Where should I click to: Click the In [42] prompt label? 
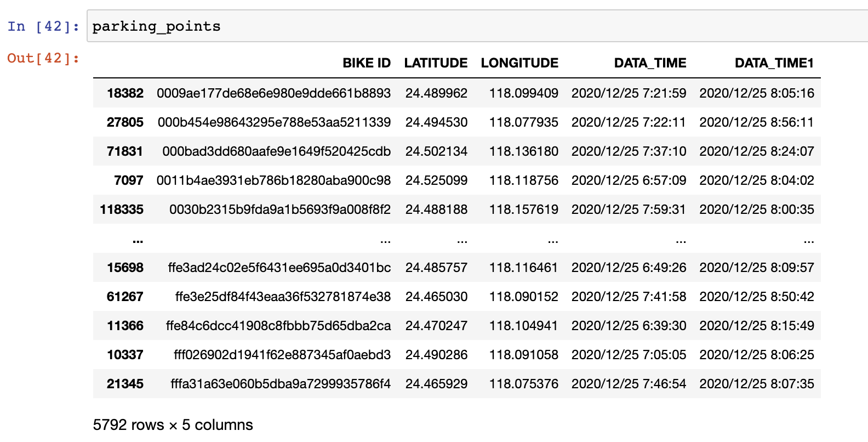43,26
